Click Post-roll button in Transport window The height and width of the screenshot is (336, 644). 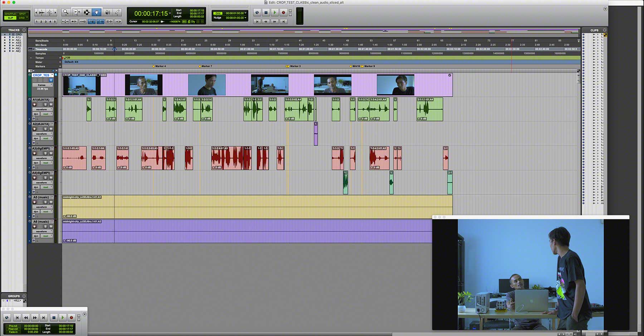pos(13,329)
